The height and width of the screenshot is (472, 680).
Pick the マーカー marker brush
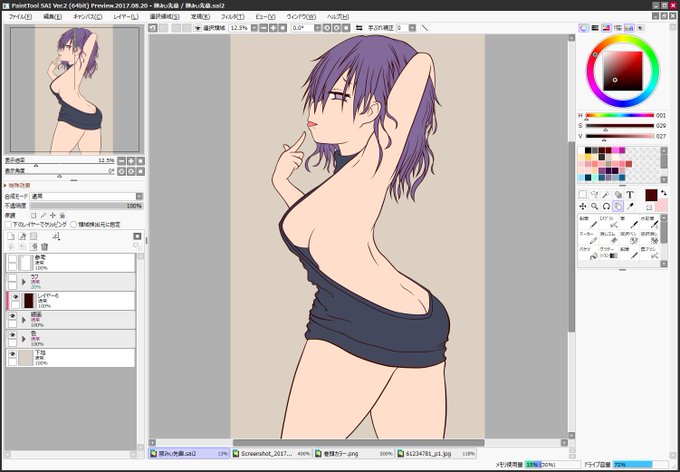click(x=588, y=237)
